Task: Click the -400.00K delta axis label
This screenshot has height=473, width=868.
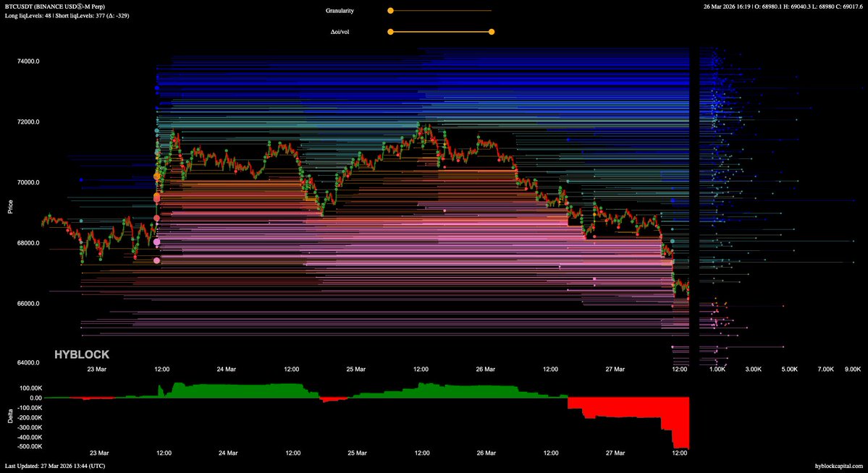Action: click(30, 437)
